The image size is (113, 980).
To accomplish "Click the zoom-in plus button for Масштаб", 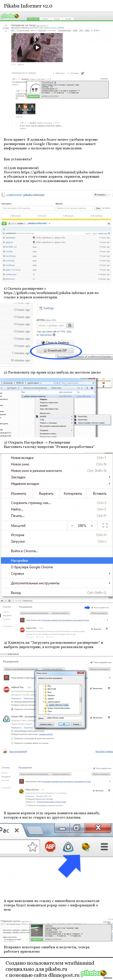I will pos(91,525).
